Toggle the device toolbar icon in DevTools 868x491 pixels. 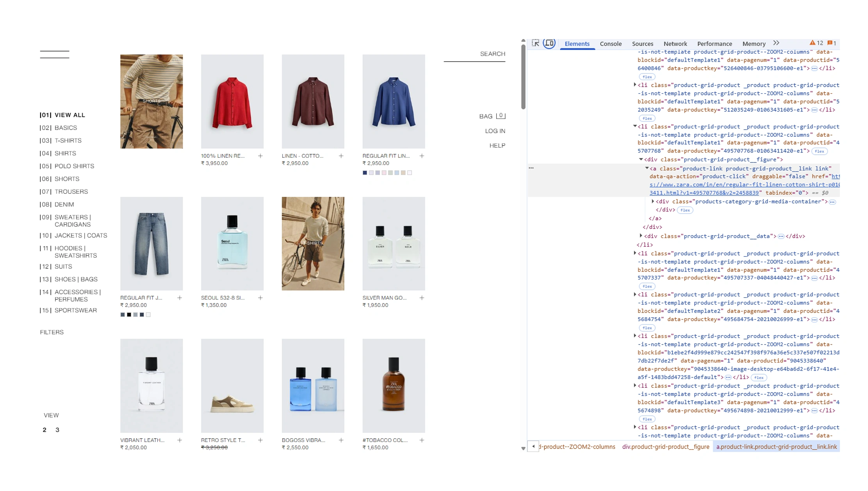[x=549, y=43]
